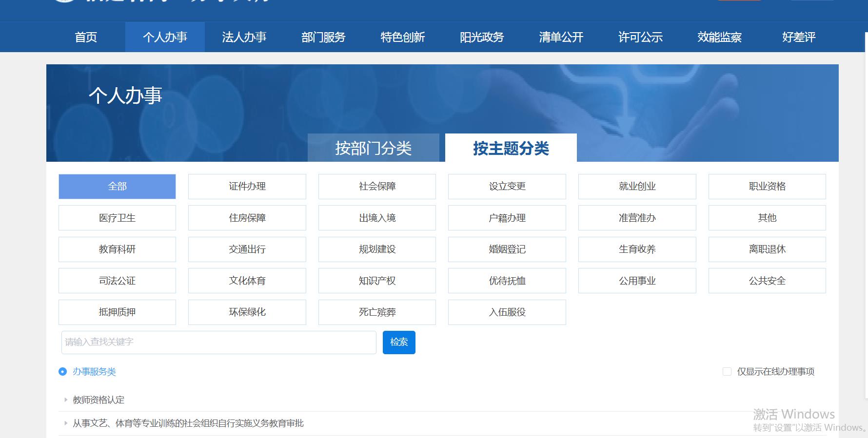Open the 文化体育 category
Viewport: 868px width, 438px height.
click(247, 281)
